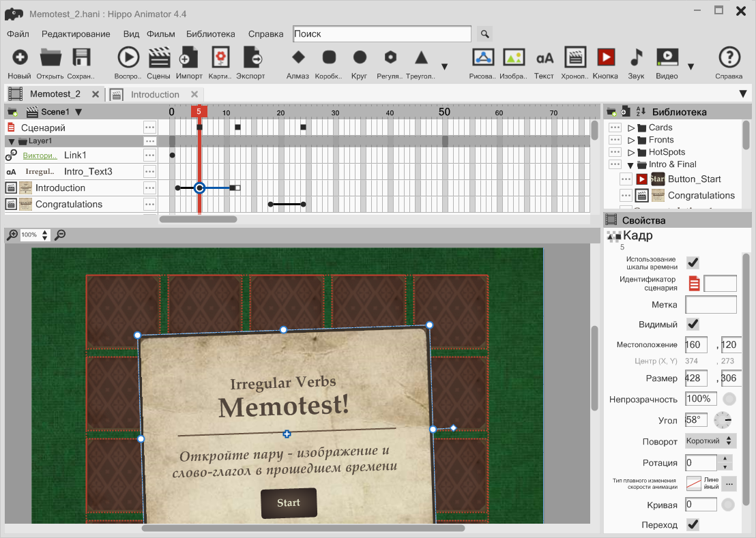
Task: Select the Треугольник (Triangle) shape tool
Action: (x=422, y=57)
